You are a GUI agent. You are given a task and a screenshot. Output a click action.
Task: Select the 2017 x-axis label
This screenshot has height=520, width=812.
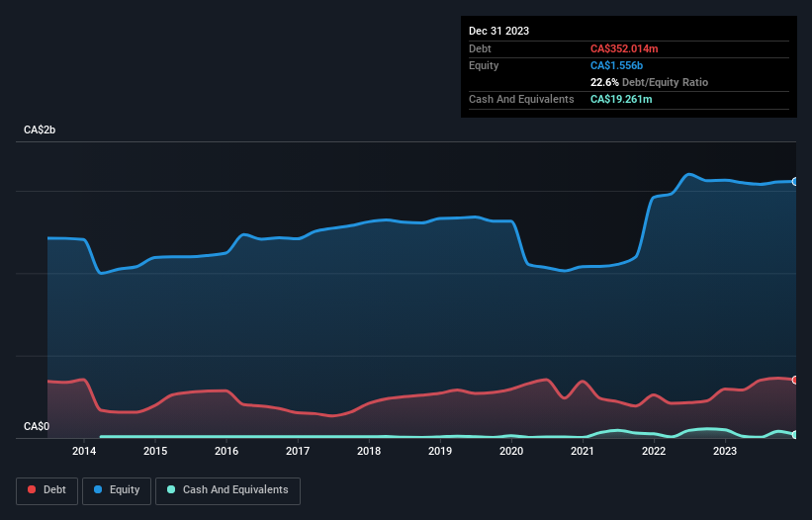pyautogui.click(x=298, y=451)
